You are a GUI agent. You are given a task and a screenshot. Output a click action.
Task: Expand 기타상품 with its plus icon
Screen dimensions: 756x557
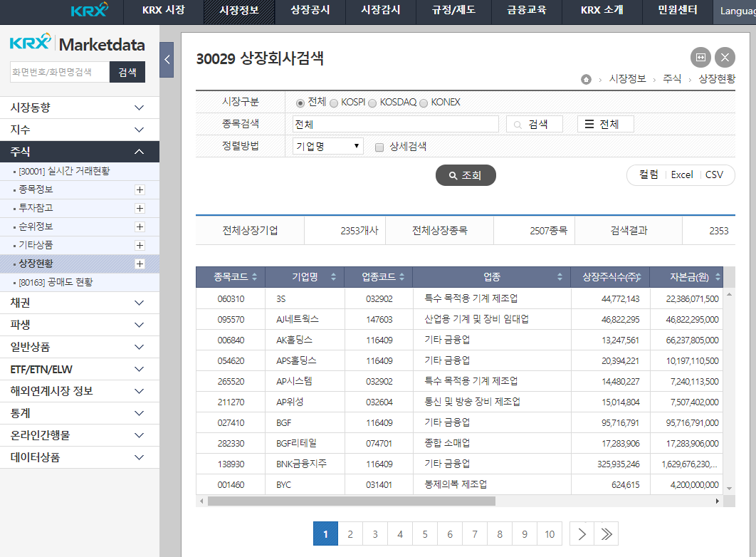click(140, 245)
